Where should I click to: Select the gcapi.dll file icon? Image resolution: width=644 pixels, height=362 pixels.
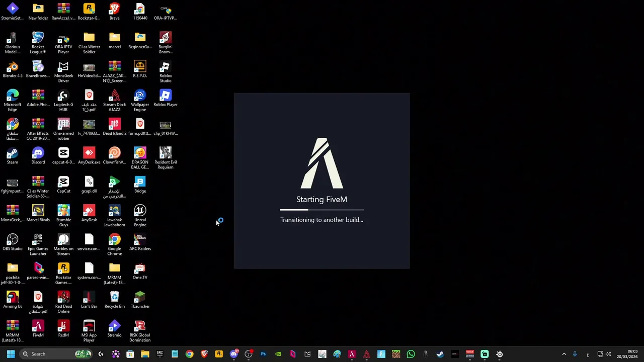[x=89, y=185]
